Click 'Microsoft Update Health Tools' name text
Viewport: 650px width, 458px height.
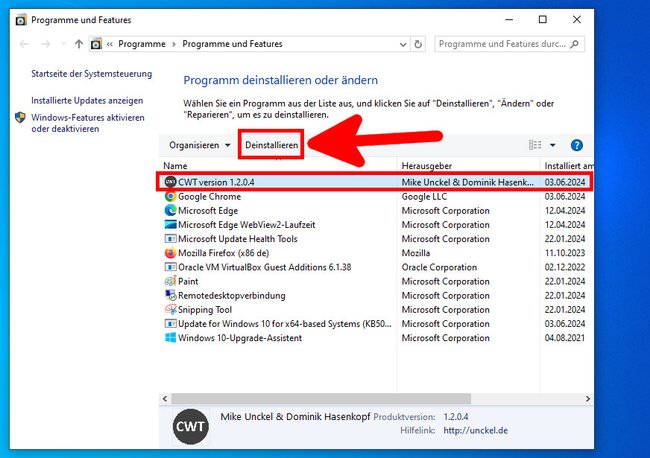click(x=238, y=239)
